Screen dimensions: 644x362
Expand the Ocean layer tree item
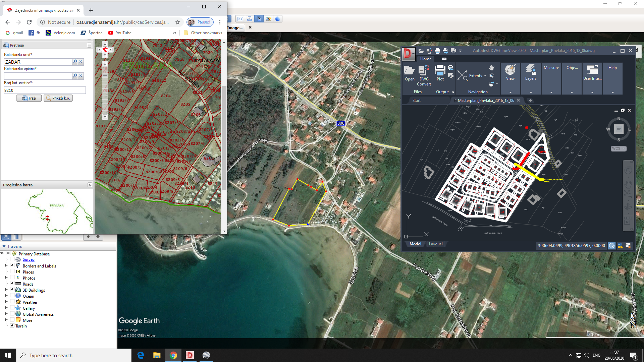pyautogui.click(x=6, y=295)
